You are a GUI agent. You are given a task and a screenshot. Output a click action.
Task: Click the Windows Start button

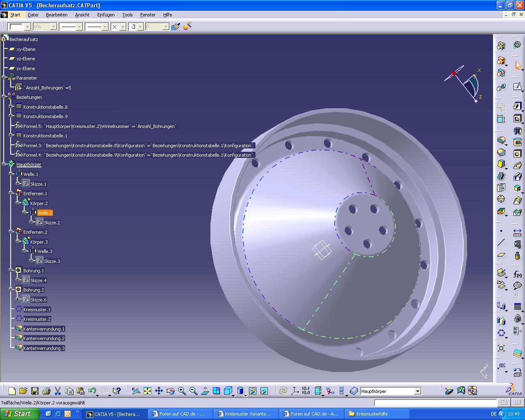point(19,414)
